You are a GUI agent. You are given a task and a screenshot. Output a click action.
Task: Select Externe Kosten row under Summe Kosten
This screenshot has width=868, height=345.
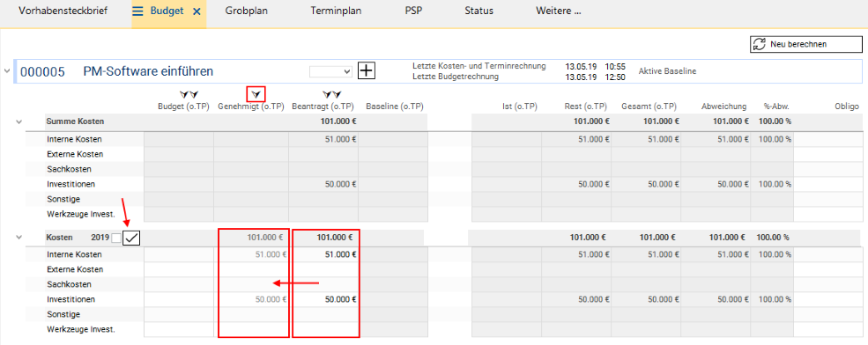coord(75,154)
